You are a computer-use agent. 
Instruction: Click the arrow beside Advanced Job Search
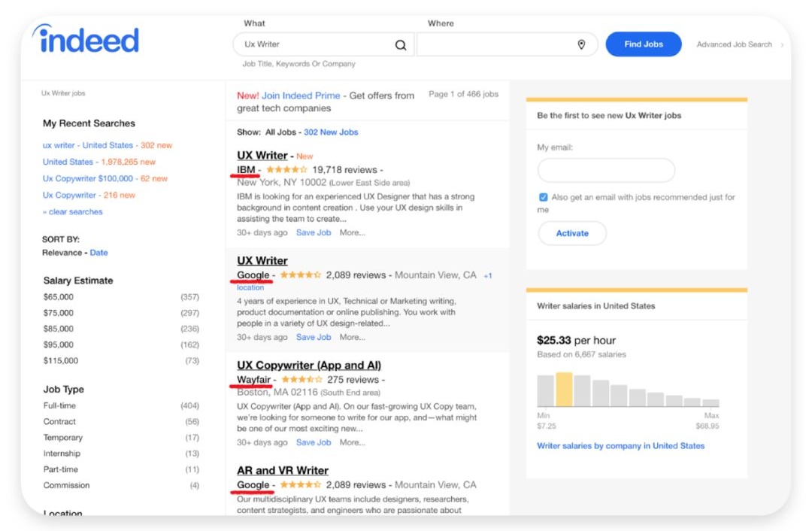[x=782, y=45]
